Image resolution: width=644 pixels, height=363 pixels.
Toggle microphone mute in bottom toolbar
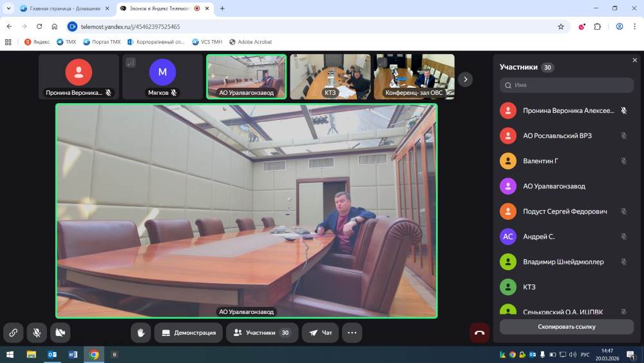click(37, 333)
